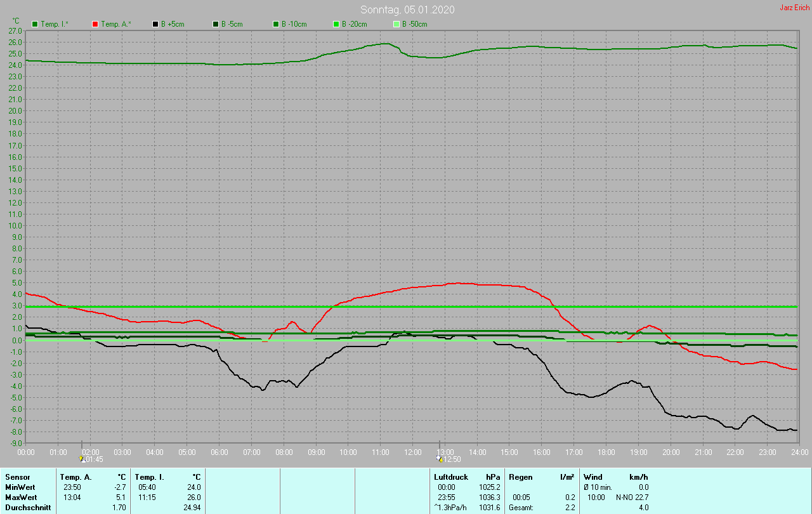Click the 06:00 time axis label
The width and height of the screenshot is (812, 514).
tap(219, 452)
